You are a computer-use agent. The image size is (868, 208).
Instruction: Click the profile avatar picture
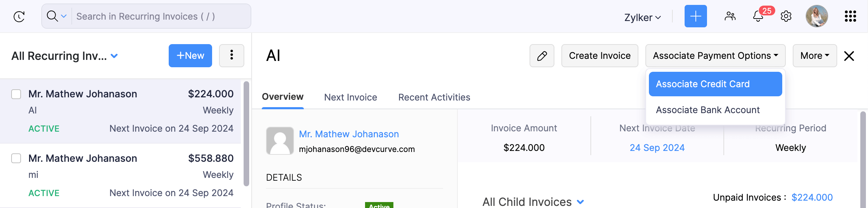coord(817,16)
